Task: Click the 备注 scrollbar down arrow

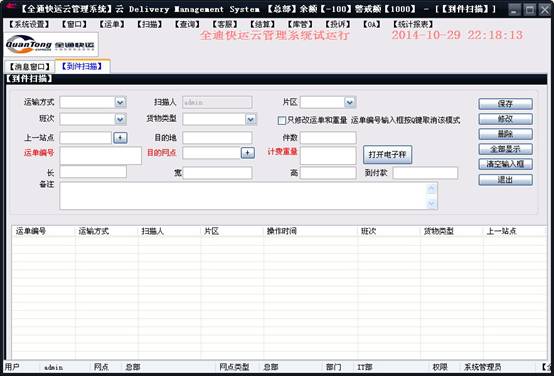Action: 431,203
